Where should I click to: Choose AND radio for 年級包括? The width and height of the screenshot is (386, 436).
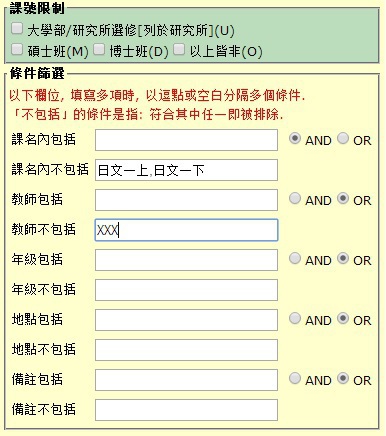(295, 258)
